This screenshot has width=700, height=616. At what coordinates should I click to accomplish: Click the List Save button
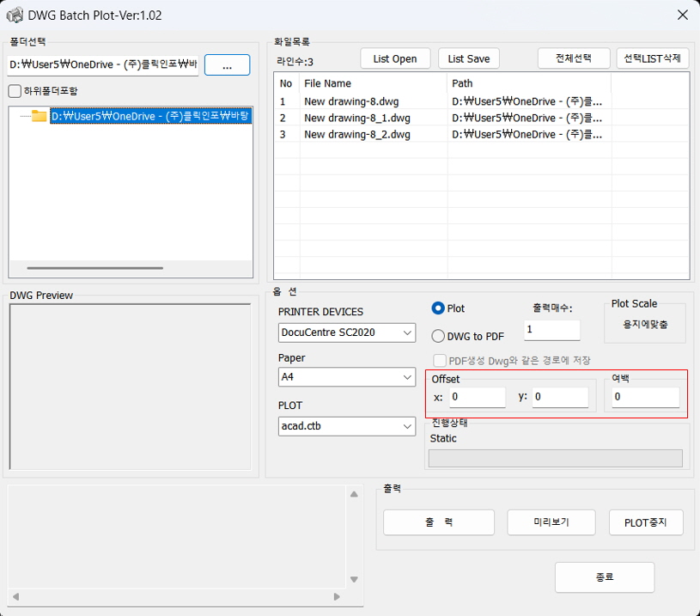point(468,58)
